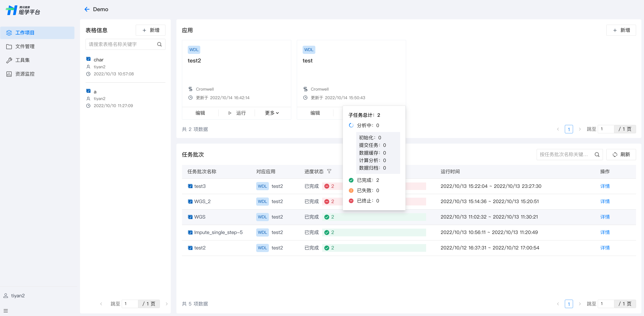This screenshot has height=316, width=644.
Task: Click the tiyan2 user profile icon
Action: coord(6,296)
